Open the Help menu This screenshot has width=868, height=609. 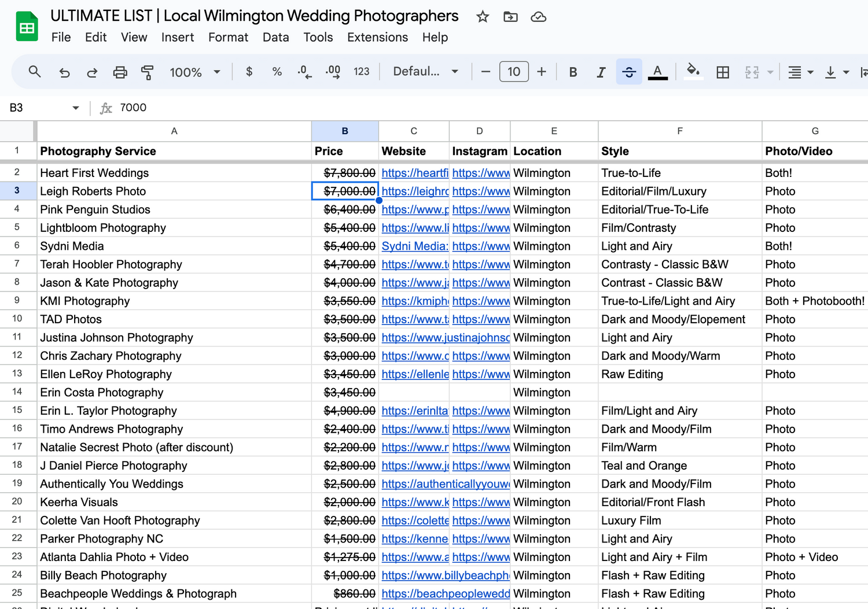(435, 38)
